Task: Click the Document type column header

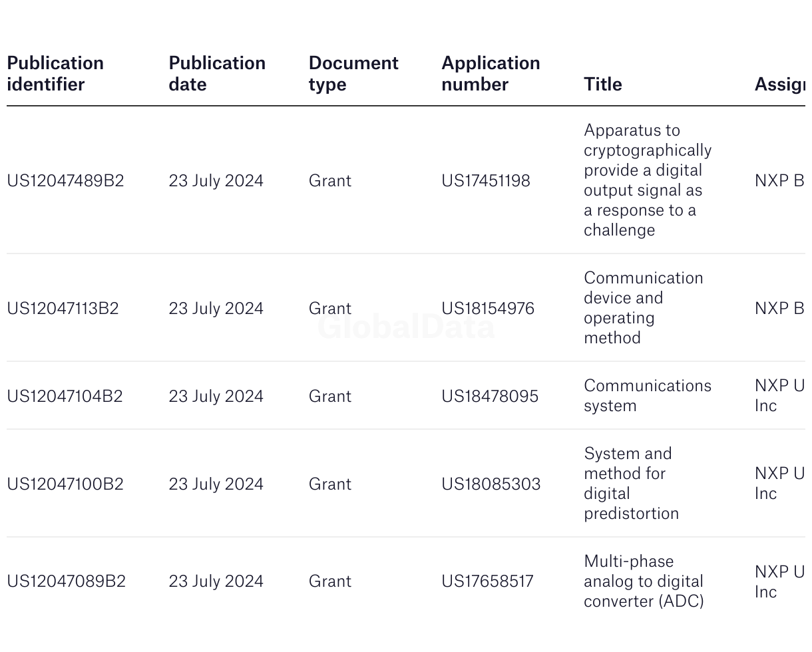Action: point(353,73)
